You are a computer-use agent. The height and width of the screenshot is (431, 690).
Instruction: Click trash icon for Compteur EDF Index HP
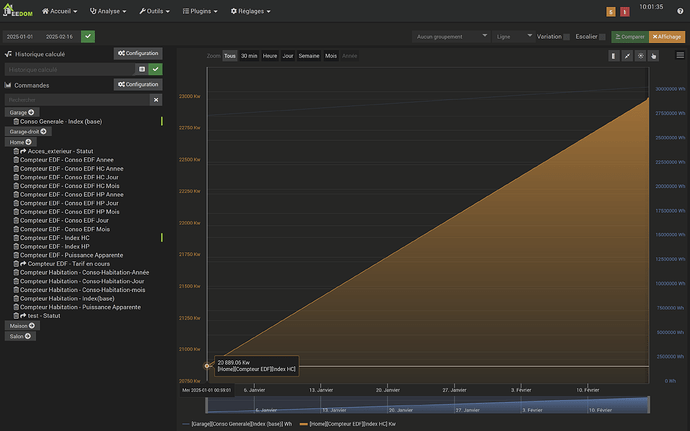(x=16, y=247)
